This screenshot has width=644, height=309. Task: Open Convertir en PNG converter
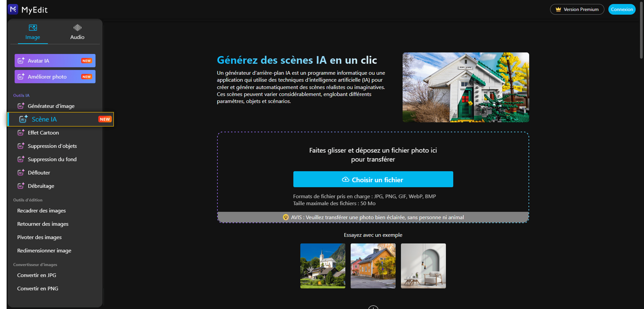(x=38, y=289)
